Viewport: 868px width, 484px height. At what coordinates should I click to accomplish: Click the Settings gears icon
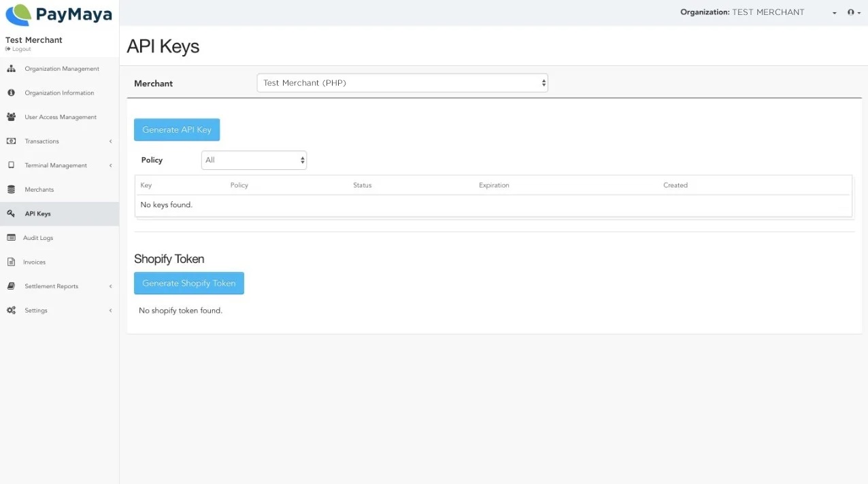coord(11,310)
